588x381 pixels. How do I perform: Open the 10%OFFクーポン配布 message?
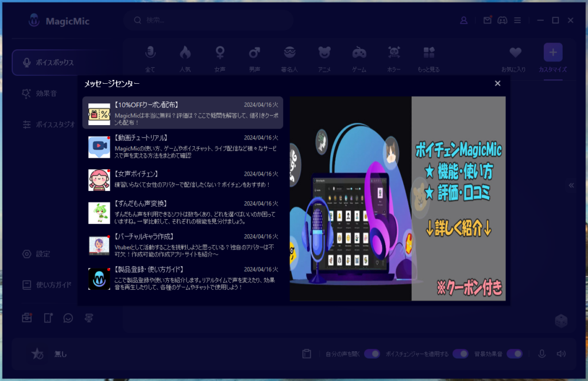[x=183, y=113]
